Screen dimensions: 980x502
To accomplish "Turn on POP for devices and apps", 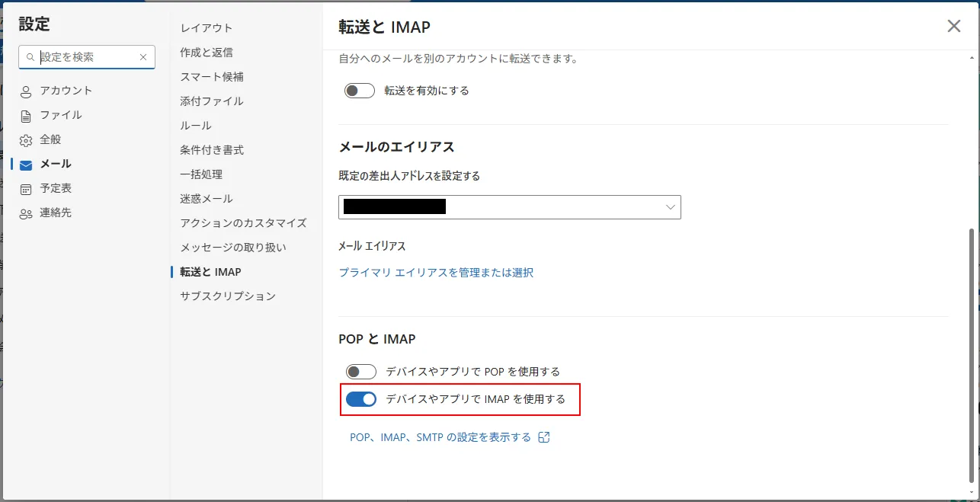I will [x=361, y=372].
